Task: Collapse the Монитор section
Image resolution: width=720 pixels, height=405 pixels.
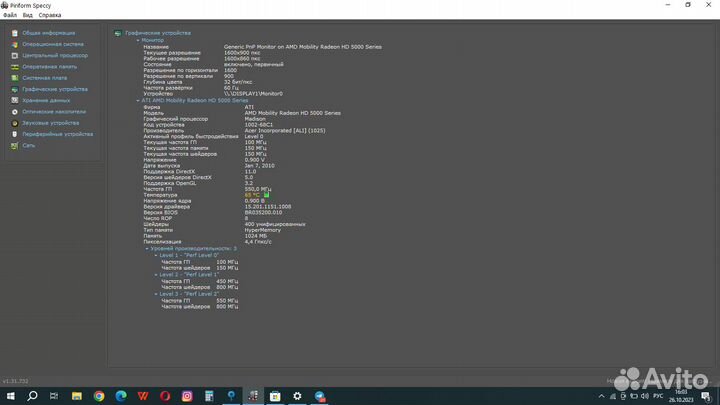Action: 138,40
